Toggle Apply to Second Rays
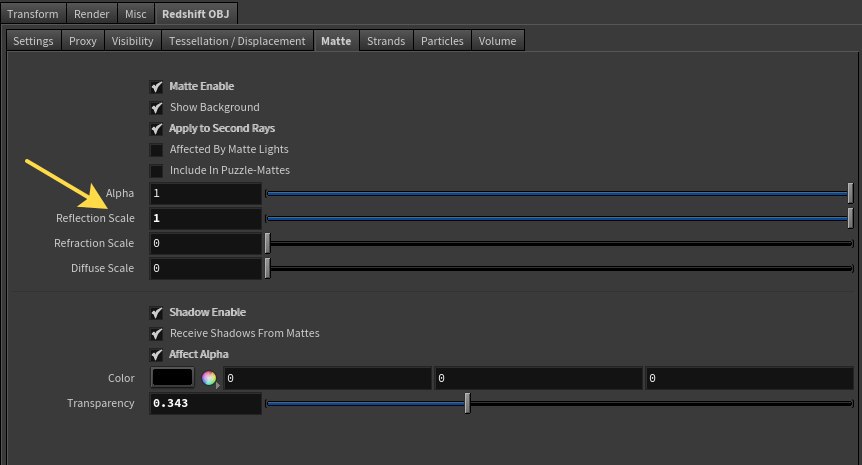Image resolution: width=862 pixels, height=465 pixels. click(x=157, y=129)
